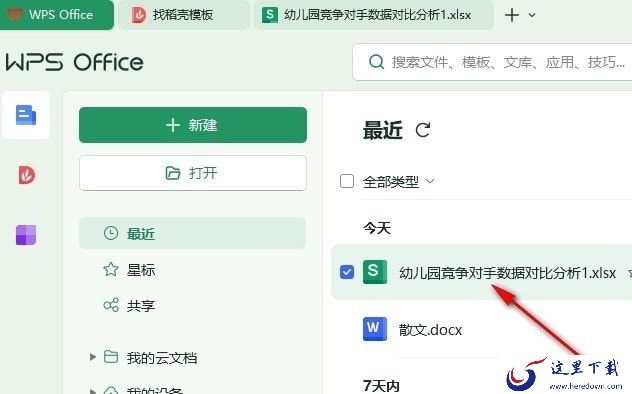Click the 最近 page heading

coord(383,130)
